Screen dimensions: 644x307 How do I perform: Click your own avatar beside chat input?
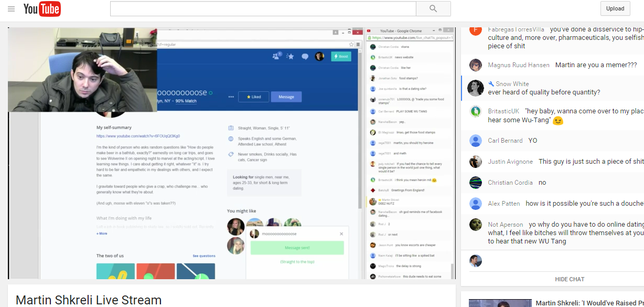(476, 261)
